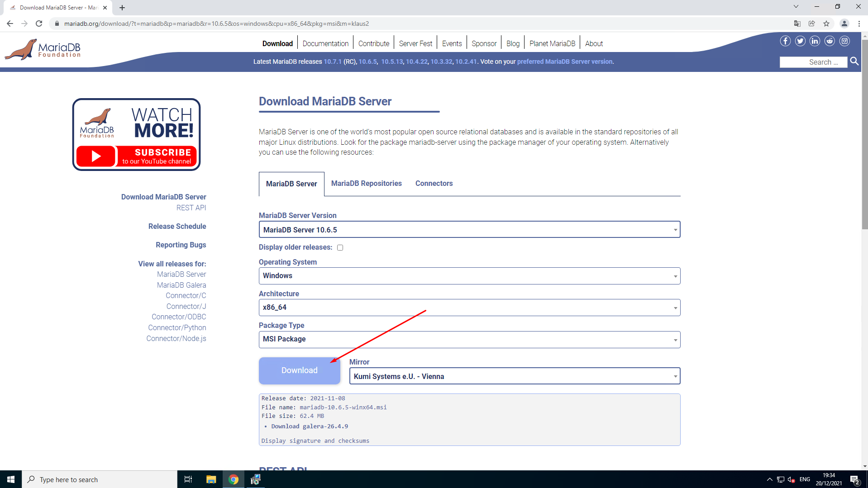Open File Explorer from the taskbar
This screenshot has width=868, height=488.
211,479
